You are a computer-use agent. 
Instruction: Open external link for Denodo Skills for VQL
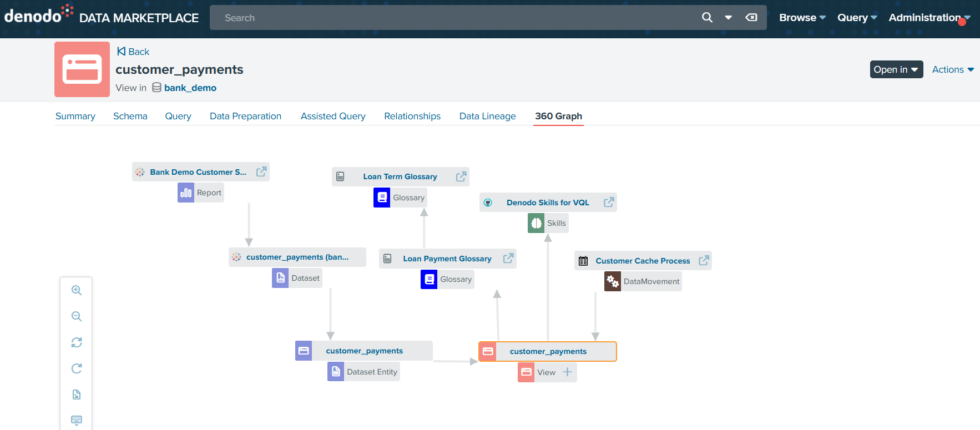click(609, 202)
